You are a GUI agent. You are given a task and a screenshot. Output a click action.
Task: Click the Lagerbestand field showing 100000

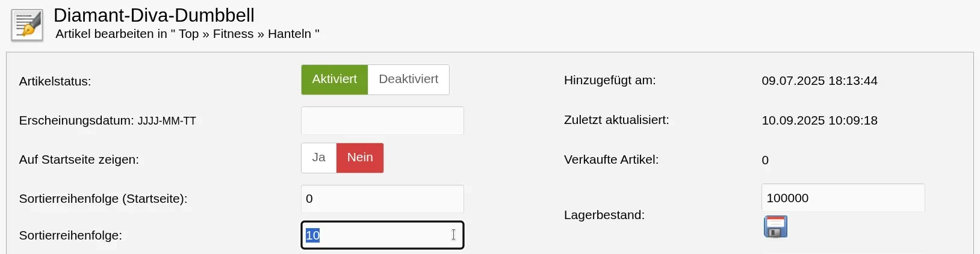[x=843, y=198]
